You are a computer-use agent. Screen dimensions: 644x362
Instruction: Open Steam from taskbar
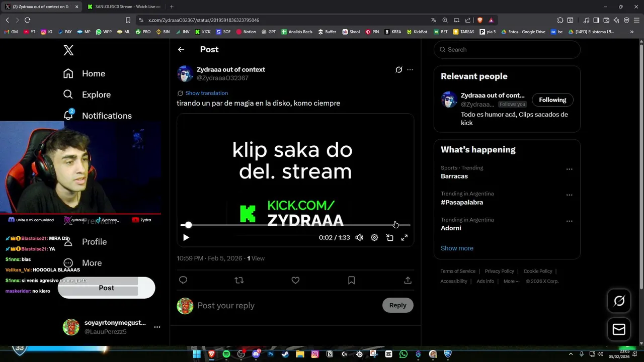pyautogui.click(x=285, y=354)
